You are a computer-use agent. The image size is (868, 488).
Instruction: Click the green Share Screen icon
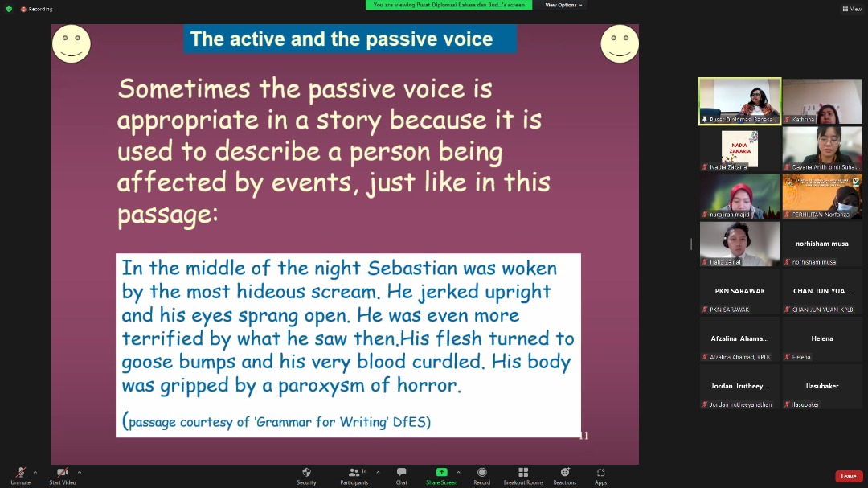[441, 472]
